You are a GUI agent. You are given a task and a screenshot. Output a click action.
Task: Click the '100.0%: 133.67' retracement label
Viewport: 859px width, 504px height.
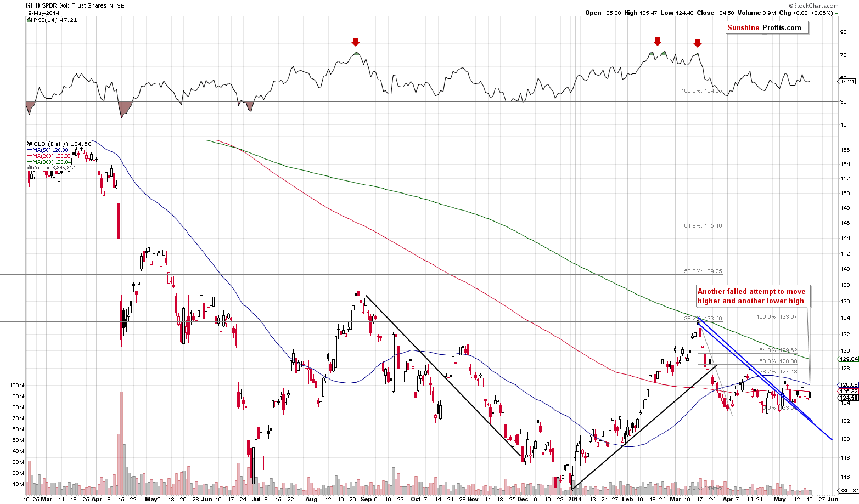click(777, 316)
